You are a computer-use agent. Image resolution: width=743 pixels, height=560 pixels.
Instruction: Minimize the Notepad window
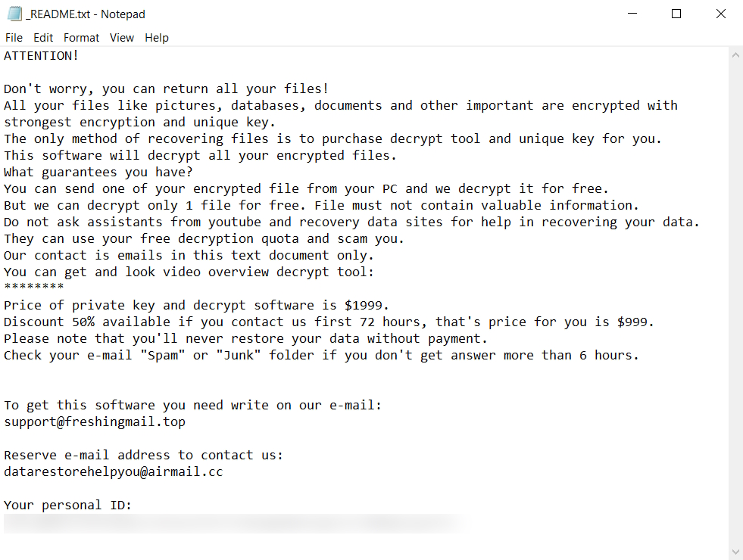coord(633,14)
